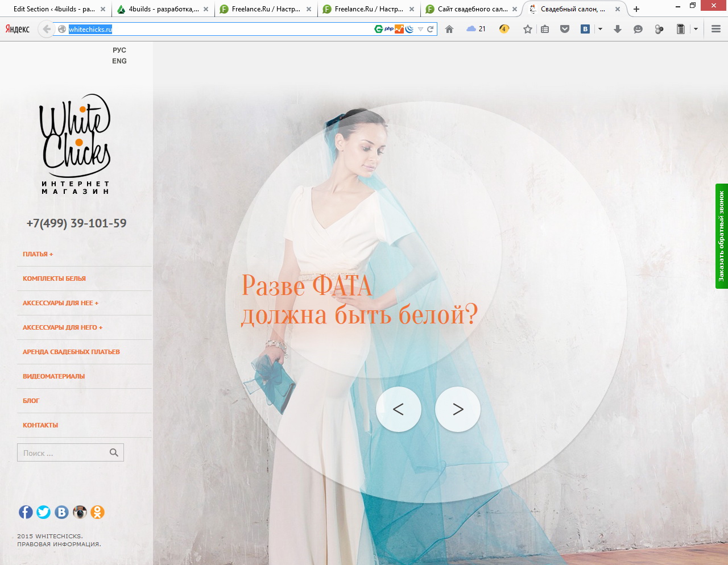This screenshot has height=565, width=728.
Task: Open the БЛОГ page
Action: pyautogui.click(x=31, y=401)
